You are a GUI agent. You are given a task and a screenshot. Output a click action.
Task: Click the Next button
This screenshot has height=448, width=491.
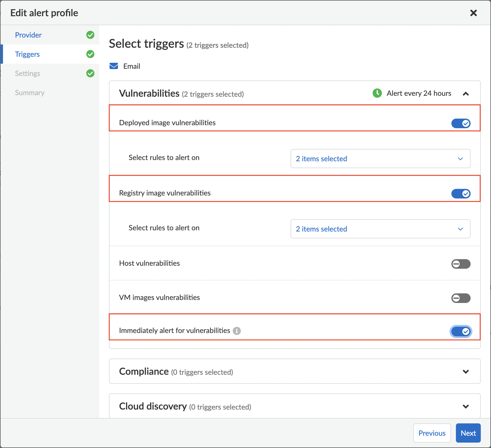click(x=468, y=433)
